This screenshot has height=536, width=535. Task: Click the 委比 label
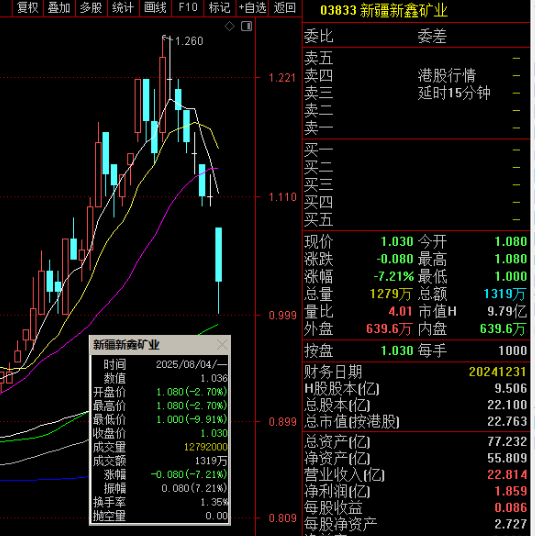click(319, 36)
